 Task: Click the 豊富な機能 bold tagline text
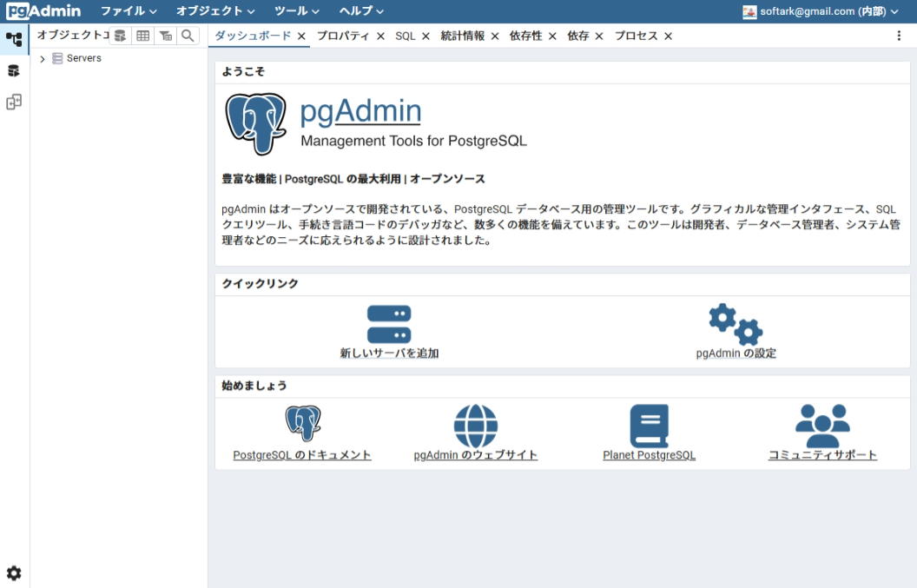click(x=353, y=178)
